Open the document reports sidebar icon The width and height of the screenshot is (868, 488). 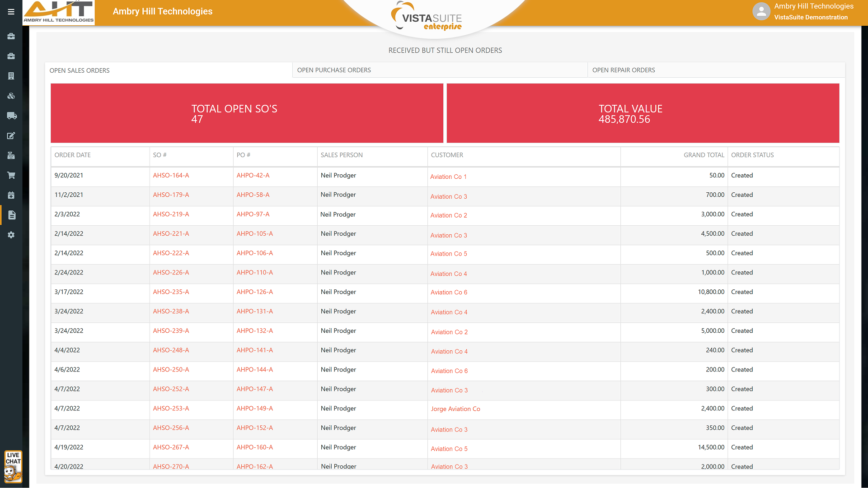pyautogui.click(x=12, y=215)
